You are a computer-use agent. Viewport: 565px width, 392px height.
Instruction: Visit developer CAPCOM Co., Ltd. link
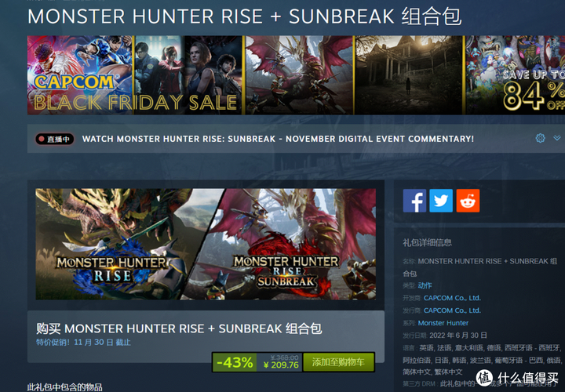[452, 298]
